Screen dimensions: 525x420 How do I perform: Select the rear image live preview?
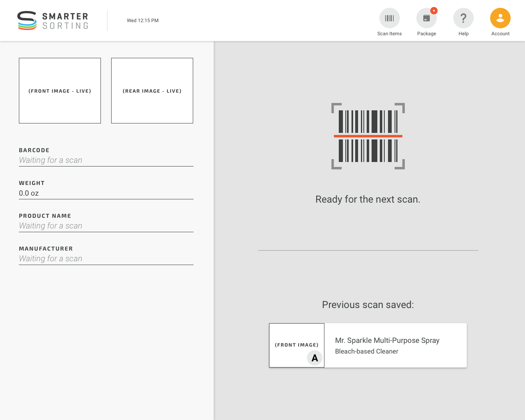pyautogui.click(x=152, y=91)
